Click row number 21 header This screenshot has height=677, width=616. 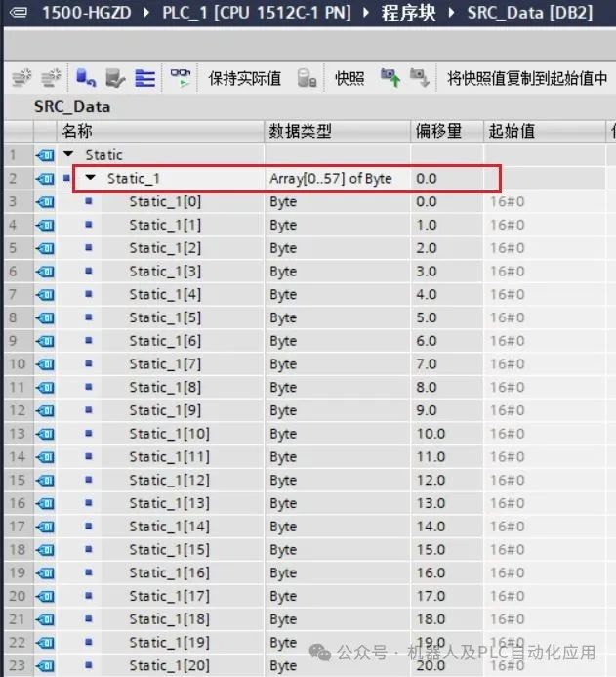(x=18, y=619)
